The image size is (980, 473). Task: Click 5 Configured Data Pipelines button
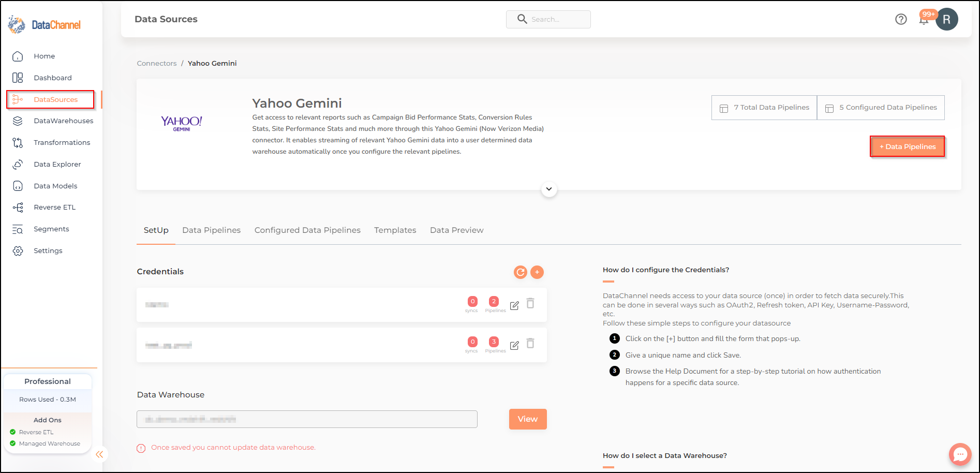[x=881, y=108]
